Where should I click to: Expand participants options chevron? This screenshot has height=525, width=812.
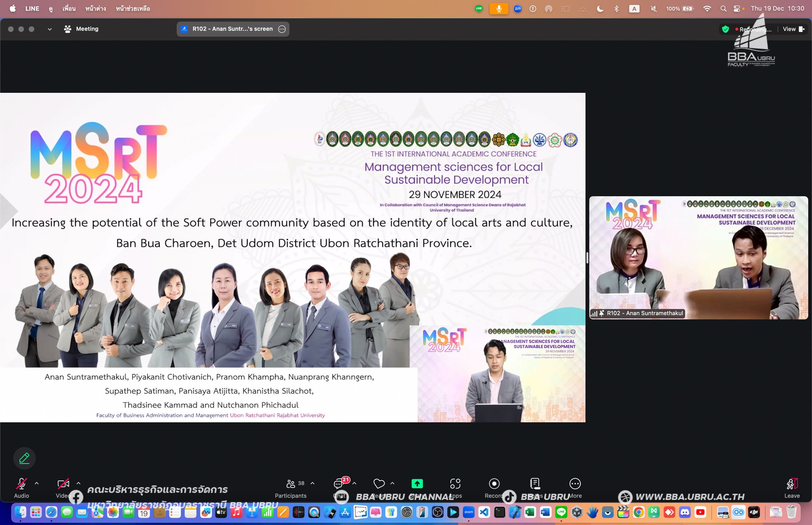coord(312,483)
